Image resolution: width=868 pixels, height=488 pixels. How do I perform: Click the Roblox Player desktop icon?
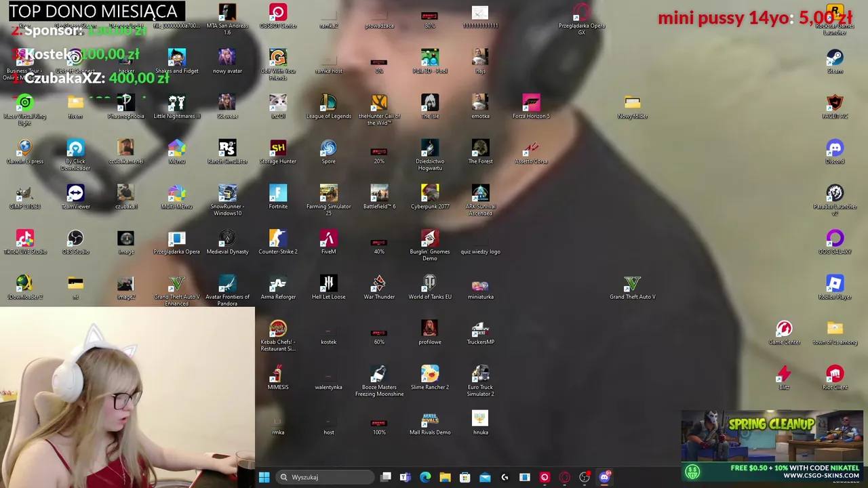(835, 283)
